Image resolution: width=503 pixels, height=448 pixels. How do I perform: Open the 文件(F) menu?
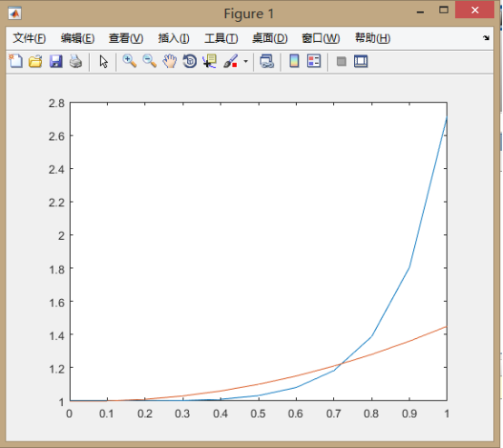point(29,38)
